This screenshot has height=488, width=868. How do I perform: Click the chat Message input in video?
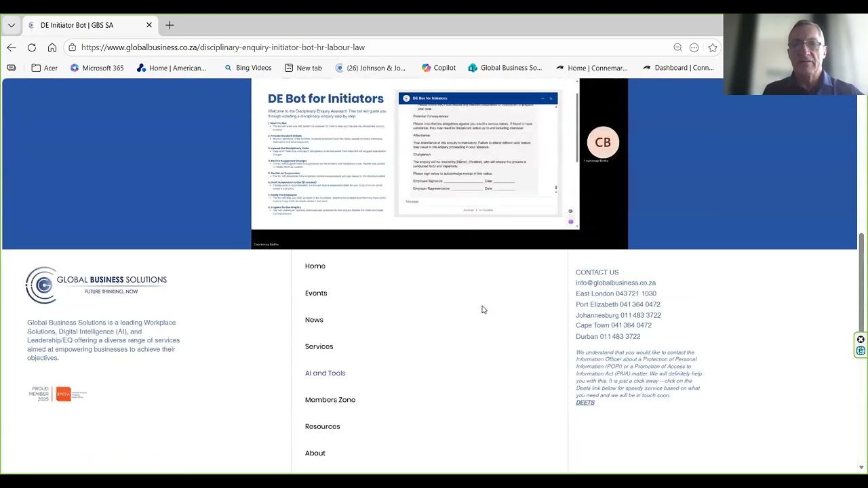point(477,201)
